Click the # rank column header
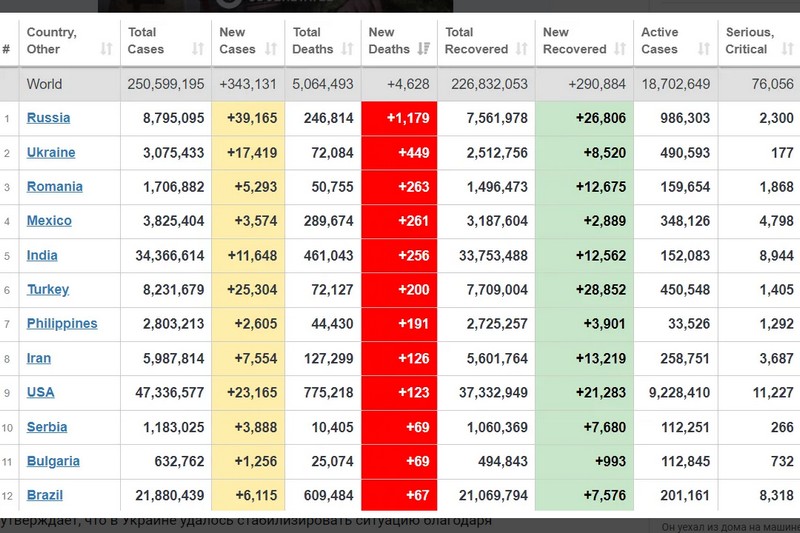800x533 pixels. click(9, 43)
